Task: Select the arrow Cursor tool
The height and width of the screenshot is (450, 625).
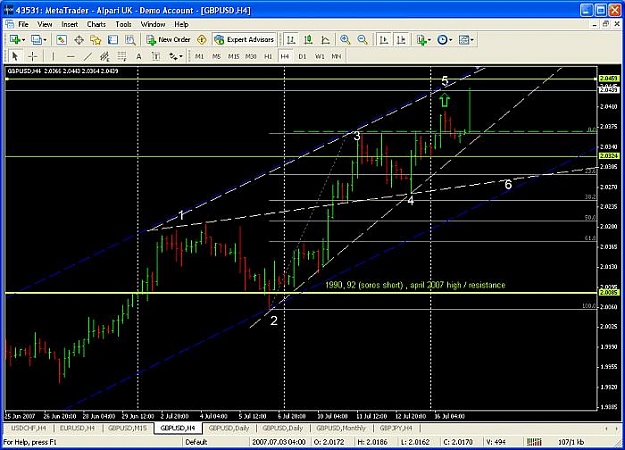Action: tap(15, 56)
